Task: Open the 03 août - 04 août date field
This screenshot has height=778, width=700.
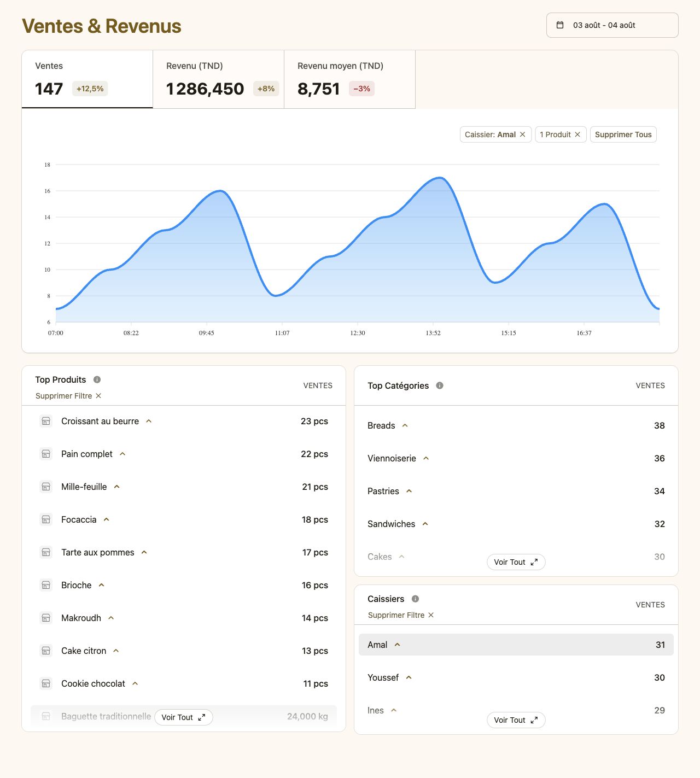Action: [612, 25]
